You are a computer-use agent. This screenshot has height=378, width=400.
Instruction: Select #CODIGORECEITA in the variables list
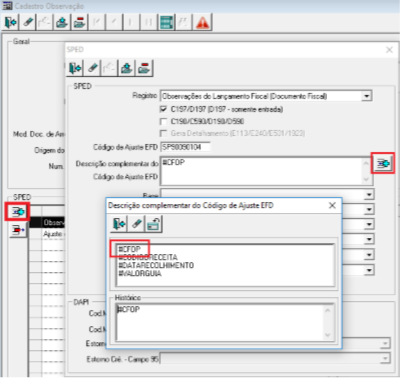148,257
